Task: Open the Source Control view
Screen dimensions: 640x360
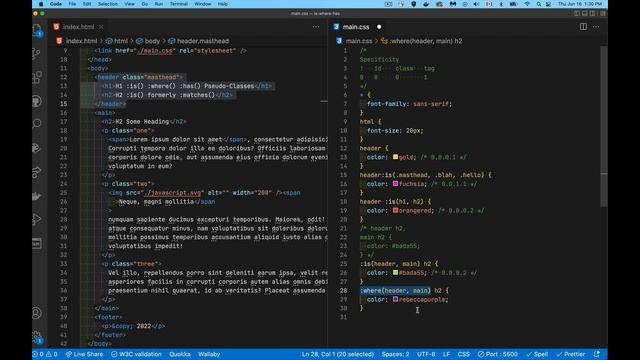Action: [37, 53]
